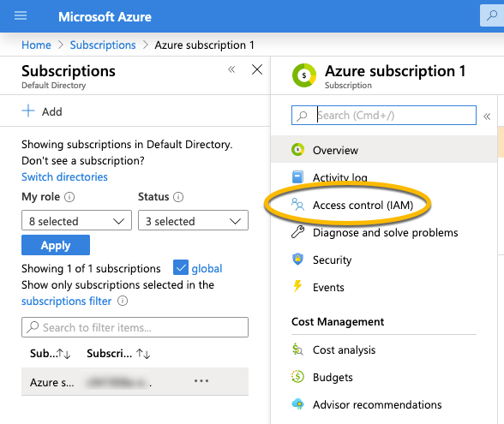Close the Subscriptions blade

pos(257,69)
